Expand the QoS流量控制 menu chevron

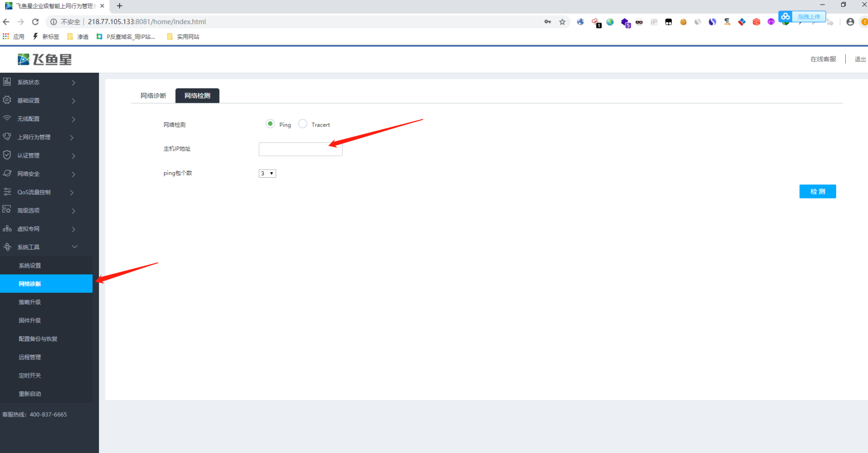(72, 192)
